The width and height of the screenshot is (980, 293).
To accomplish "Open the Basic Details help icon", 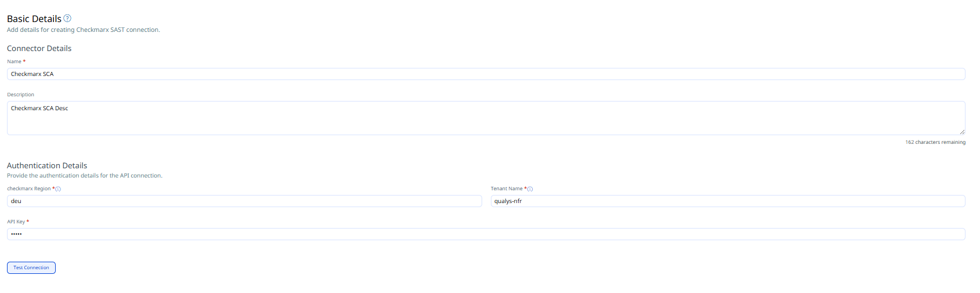I will tap(67, 19).
